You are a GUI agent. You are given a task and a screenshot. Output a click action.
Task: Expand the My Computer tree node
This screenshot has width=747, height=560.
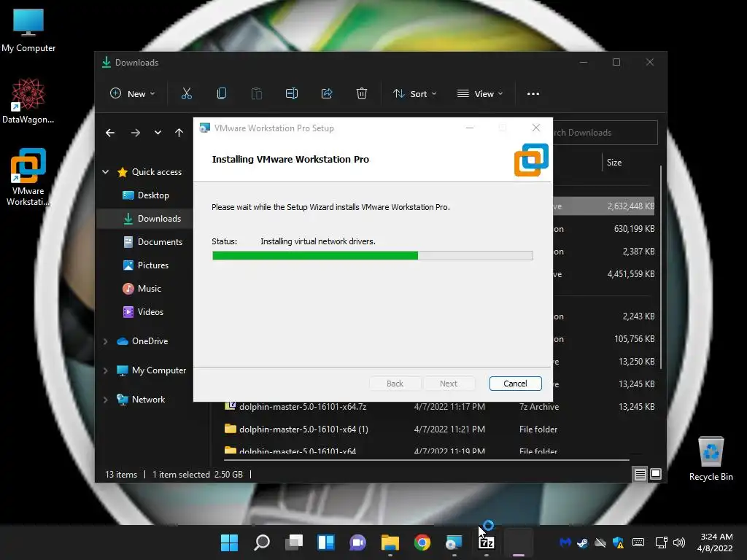[105, 370]
